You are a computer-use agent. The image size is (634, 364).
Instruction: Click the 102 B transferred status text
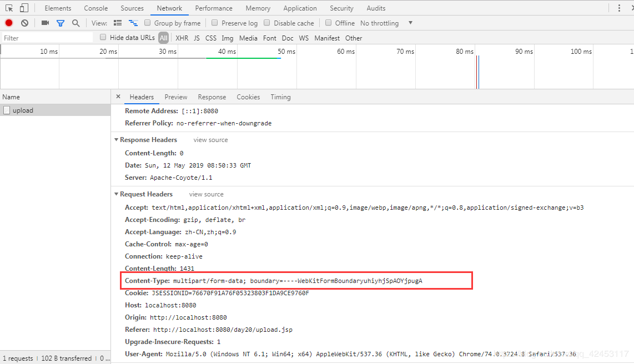point(66,358)
